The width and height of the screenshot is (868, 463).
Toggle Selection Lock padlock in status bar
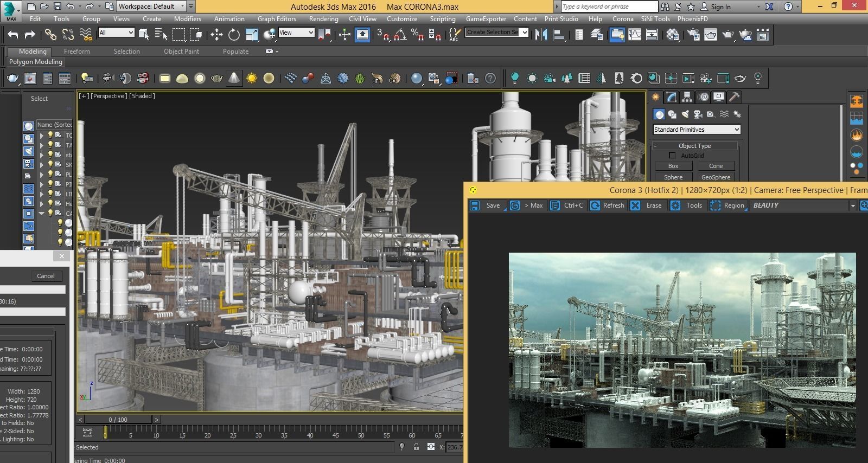416,447
